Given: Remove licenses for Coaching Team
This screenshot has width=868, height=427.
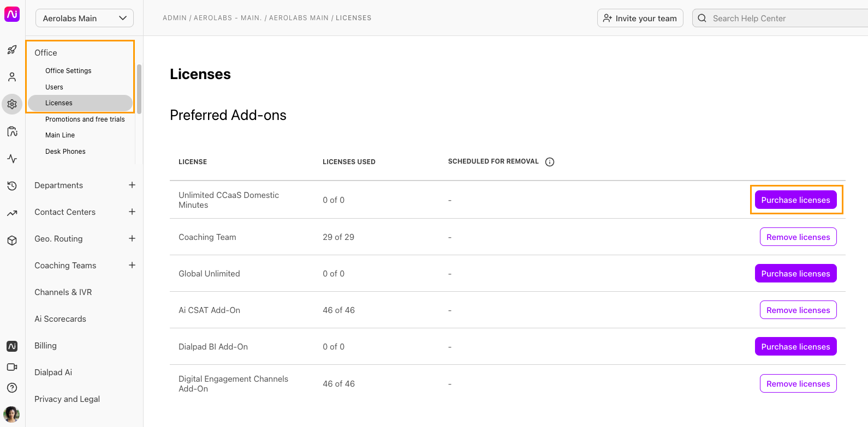Looking at the screenshot, I should pos(798,237).
